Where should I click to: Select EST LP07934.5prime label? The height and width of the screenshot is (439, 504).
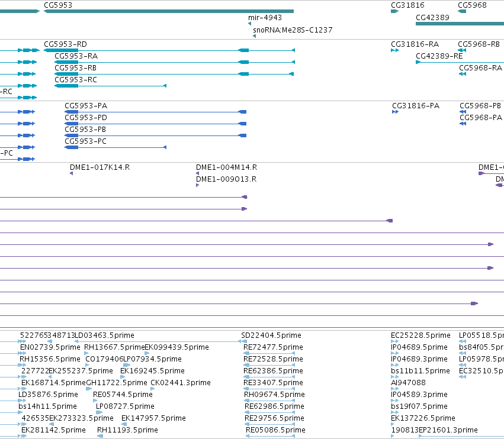point(153,359)
